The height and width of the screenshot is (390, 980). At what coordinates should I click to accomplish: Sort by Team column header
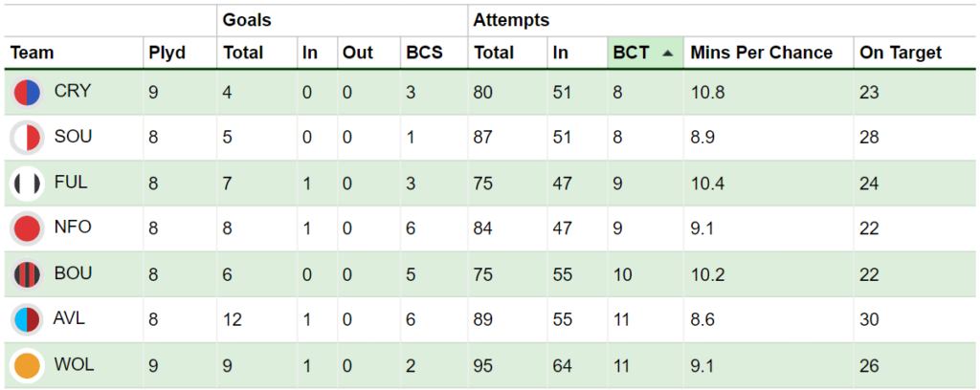tap(32, 53)
